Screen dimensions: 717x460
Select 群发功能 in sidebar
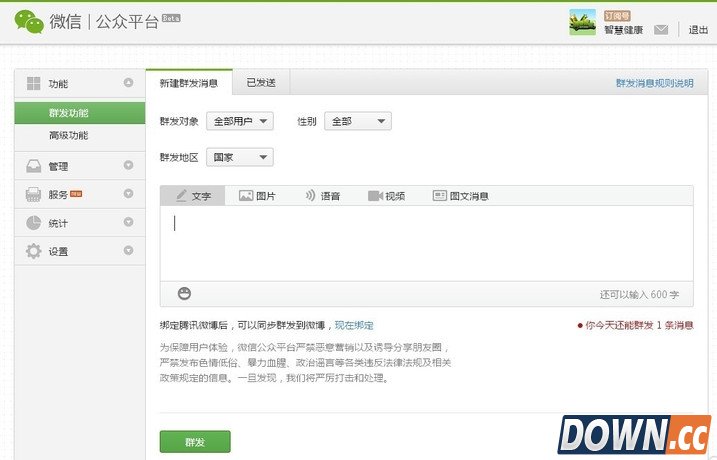click(80, 113)
